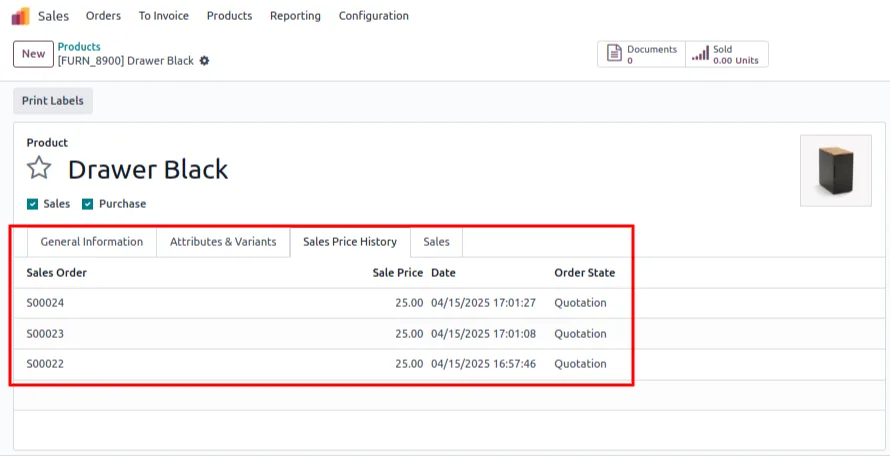Screen dimensions: 890x456
Task: Open the Products menu
Action: 229,16
